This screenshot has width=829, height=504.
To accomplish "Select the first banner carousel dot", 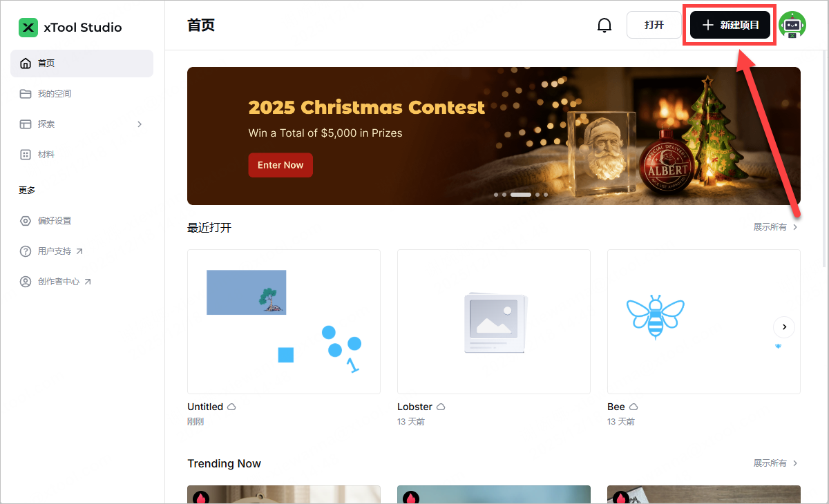I will (496, 195).
